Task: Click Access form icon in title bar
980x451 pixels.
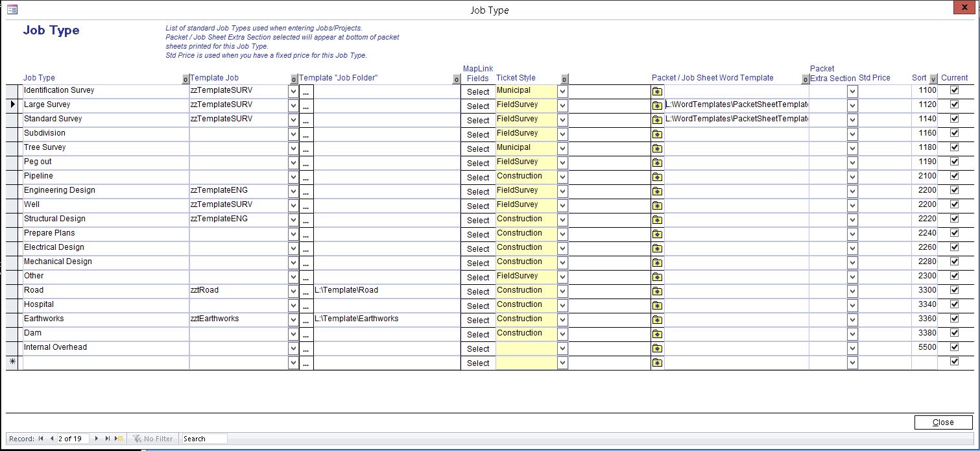Action: tap(12, 9)
